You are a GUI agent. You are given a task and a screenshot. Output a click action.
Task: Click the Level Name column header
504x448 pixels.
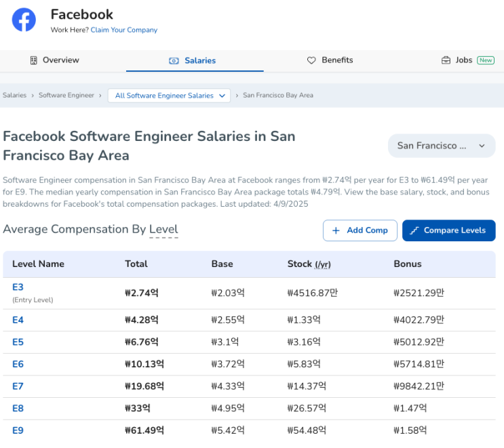38,264
